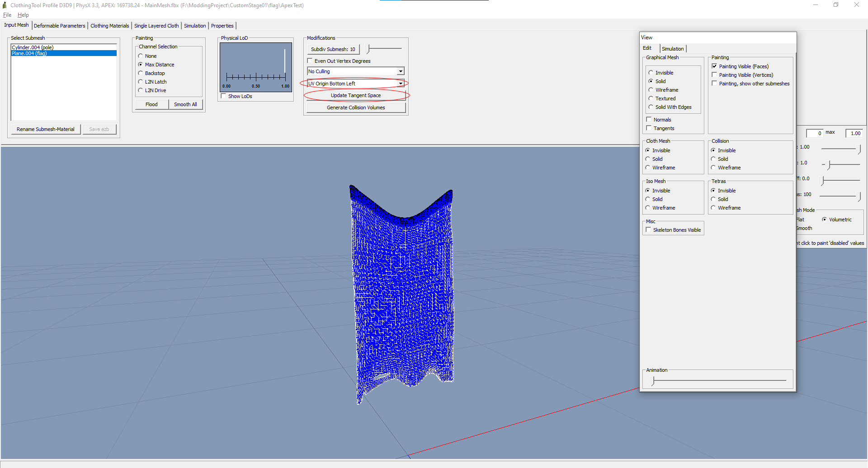This screenshot has height=468, width=868.
Task: Select the L2N Latch painting channel
Action: (x=152, y=82)
